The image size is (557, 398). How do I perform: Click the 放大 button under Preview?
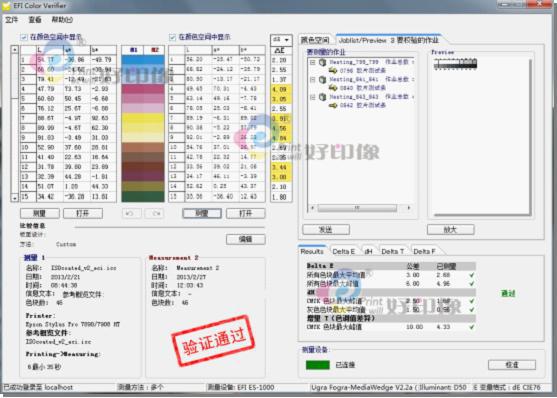[x=450, y=230]
